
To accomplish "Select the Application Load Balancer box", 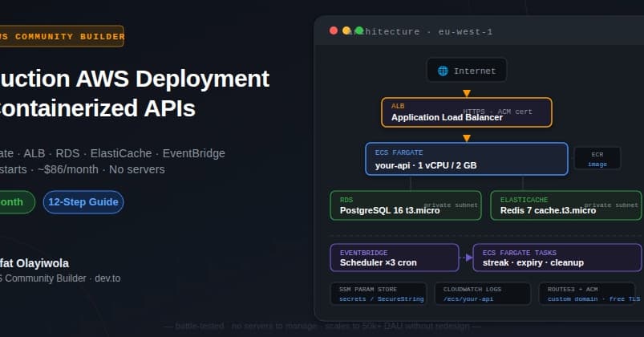I will tap(467, 112).
